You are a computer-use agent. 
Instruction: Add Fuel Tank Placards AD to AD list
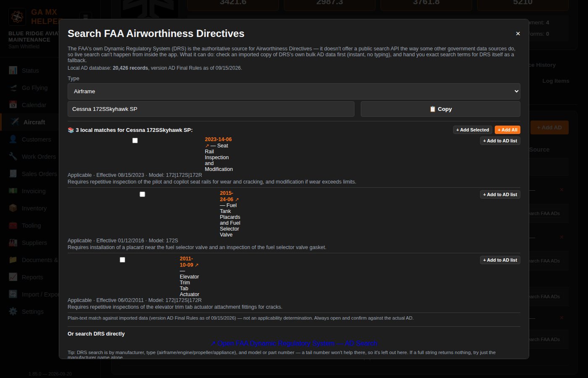tap(500, 194)
